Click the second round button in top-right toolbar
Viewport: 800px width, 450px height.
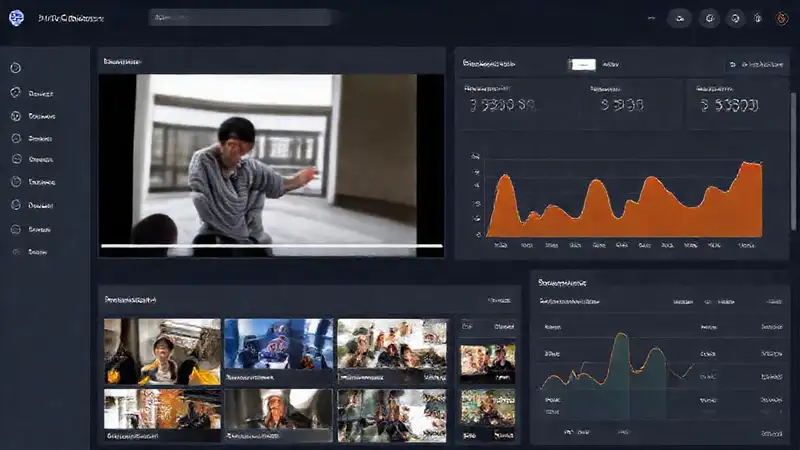710,18
